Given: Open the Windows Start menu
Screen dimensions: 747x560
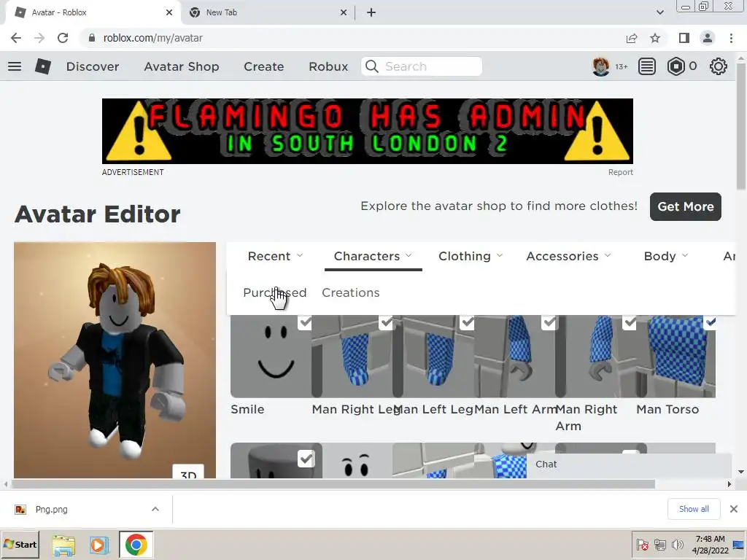Looking at the screenshot, I should pos(20,544).
